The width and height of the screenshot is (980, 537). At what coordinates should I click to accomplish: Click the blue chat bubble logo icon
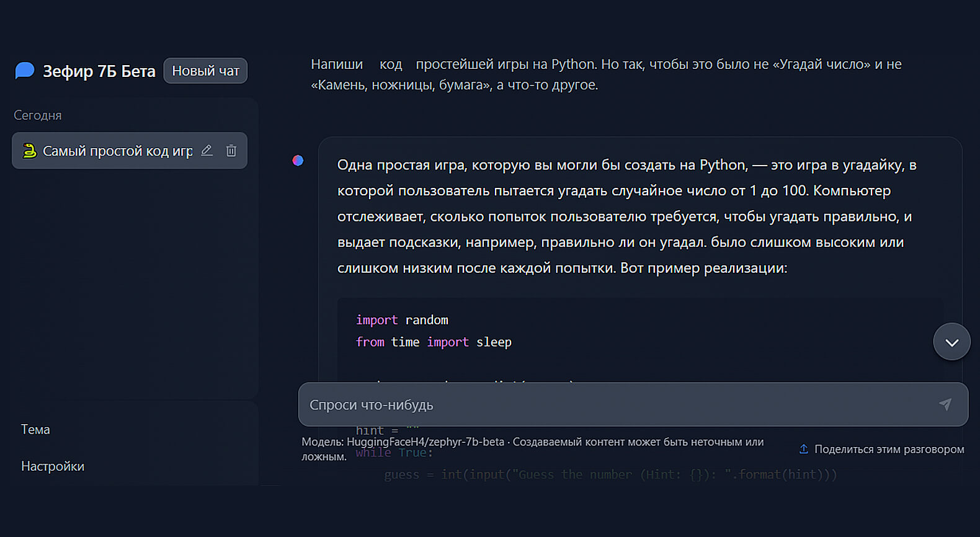25,71
